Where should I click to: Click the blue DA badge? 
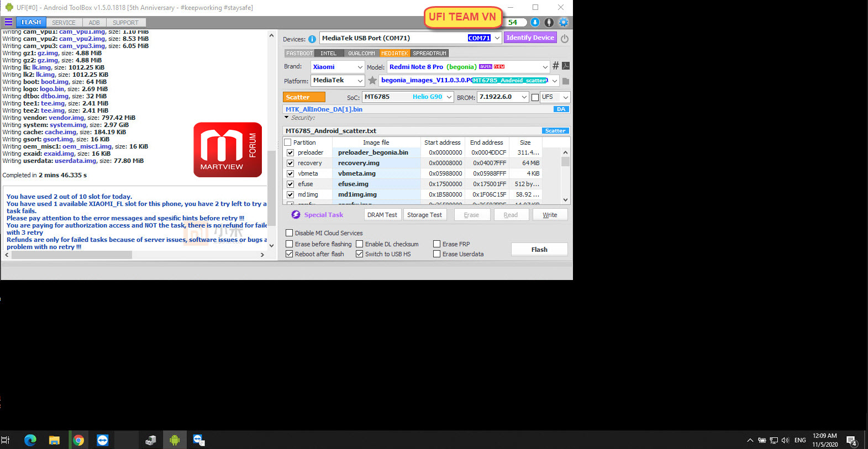(561, 109)
